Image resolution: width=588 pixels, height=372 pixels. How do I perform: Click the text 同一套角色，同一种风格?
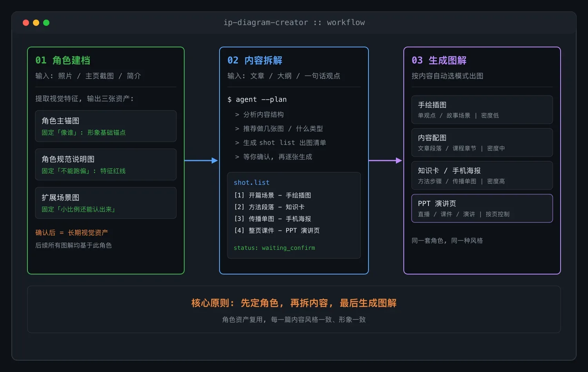447,240
